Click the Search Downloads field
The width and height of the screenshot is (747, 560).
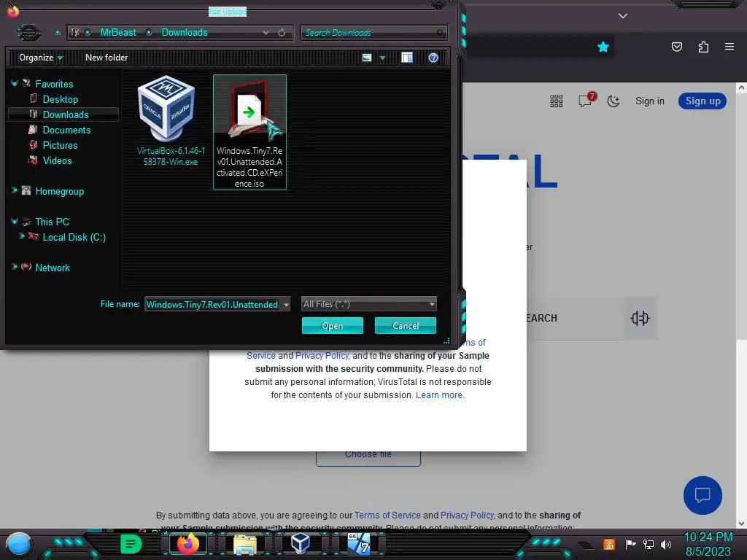coord(369,32)
